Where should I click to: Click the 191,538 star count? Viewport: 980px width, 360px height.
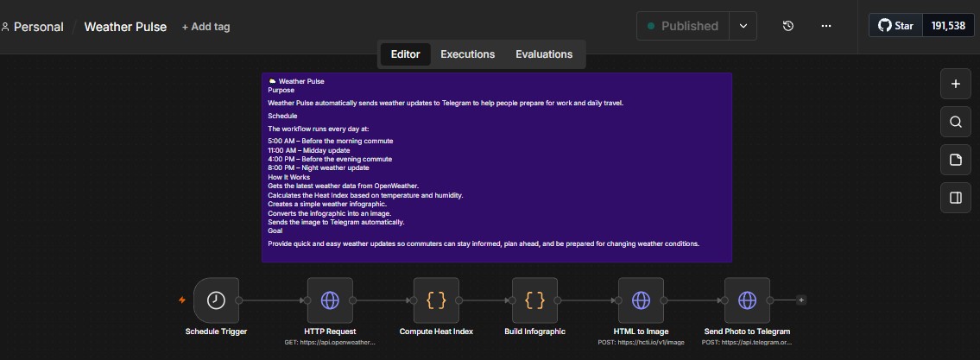point(948,26)
